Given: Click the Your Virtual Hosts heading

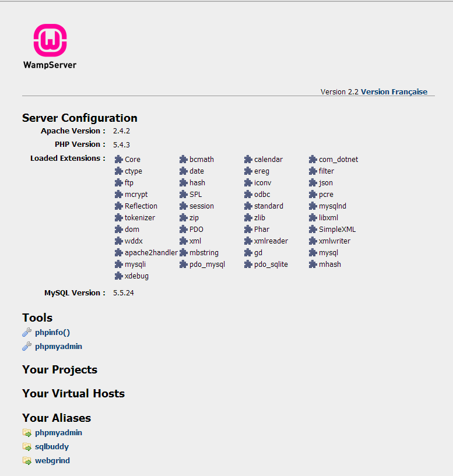Looking at the screenshot, I should 73,393.
